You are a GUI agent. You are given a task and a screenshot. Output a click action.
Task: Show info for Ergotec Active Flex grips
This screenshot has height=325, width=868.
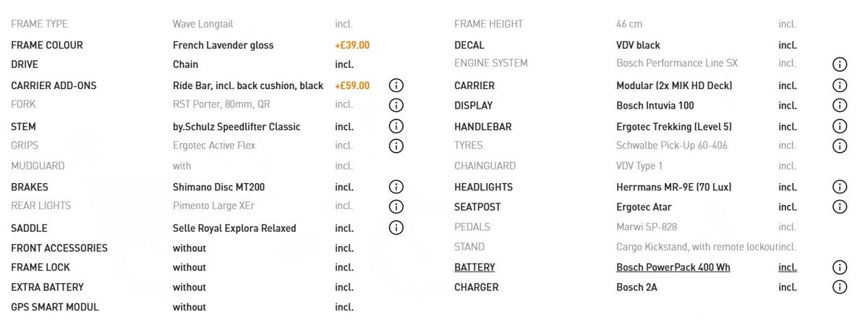pyautogui.click(x=396, y=146)
